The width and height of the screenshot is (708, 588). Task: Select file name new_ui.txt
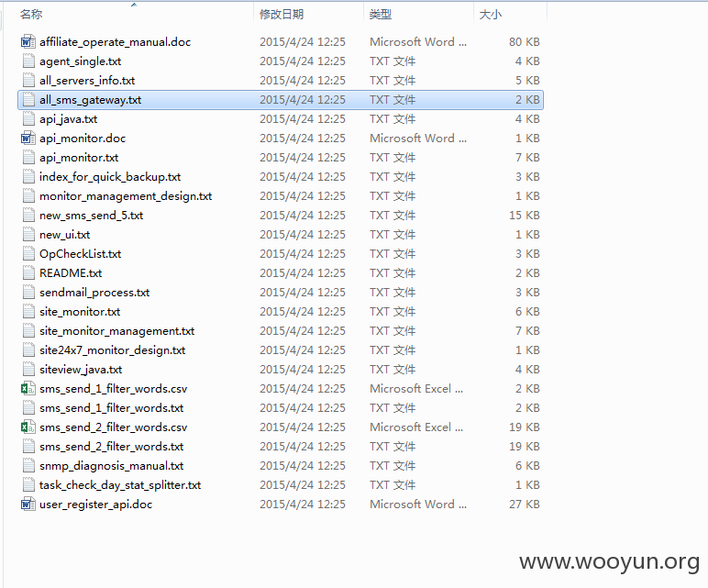click(x=64, y=235)
